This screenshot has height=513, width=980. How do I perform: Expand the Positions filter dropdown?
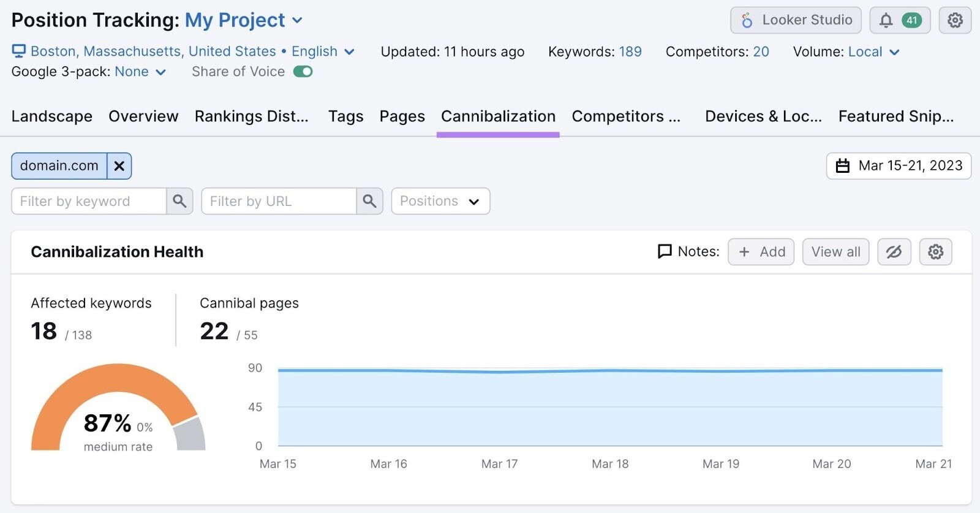pos(440,201)
